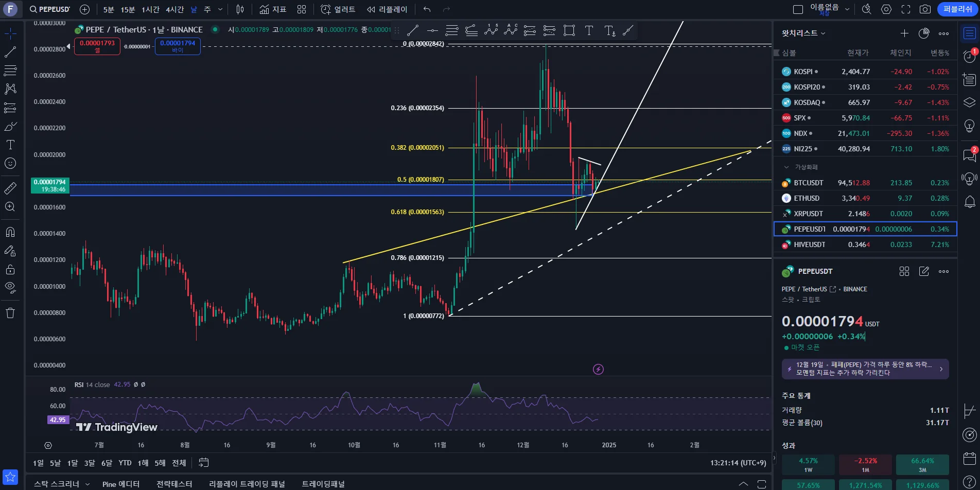Open Fibonacci tools in the left sidebar
Viewport: 980px width, 490px height.
pyautogui.click(x=10, y=71)
